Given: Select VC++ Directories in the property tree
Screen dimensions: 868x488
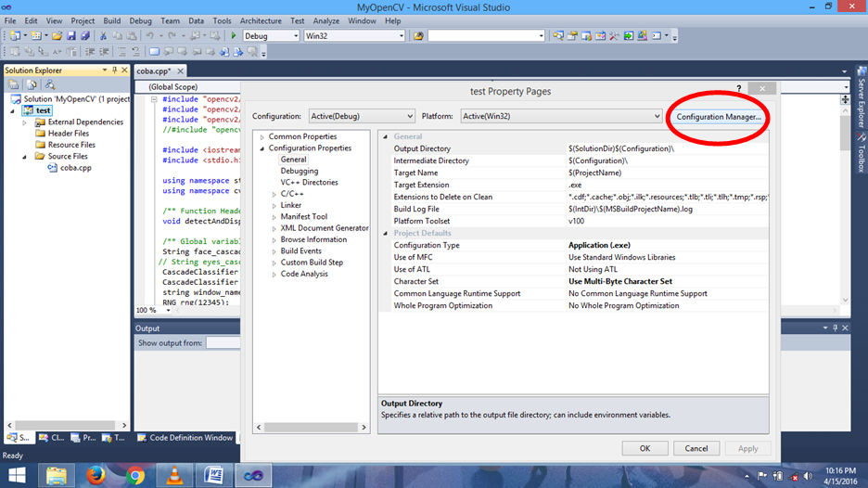Looking at the screenshot, I should tap(309, 182).
